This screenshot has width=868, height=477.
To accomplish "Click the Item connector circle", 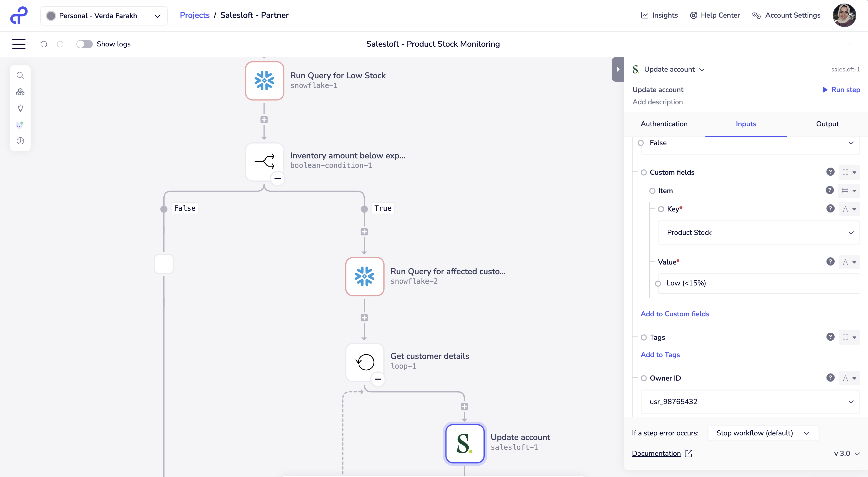I will tap(652, 191).
